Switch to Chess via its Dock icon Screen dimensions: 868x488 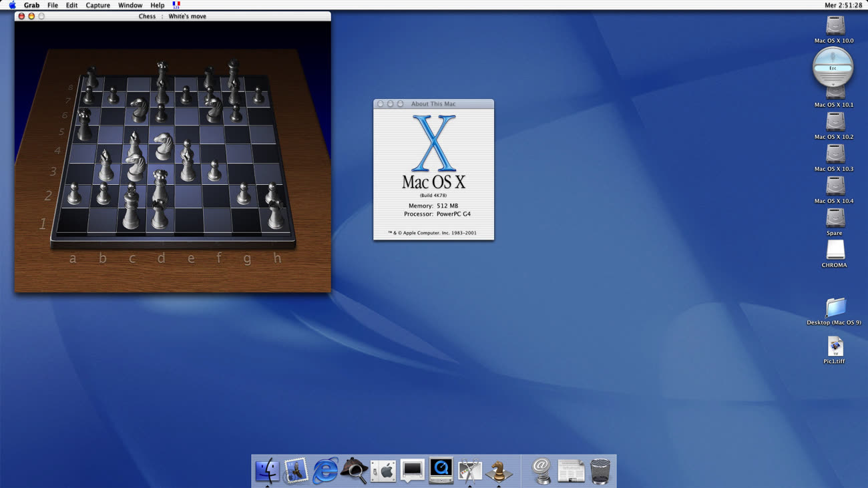coord(499,471)
